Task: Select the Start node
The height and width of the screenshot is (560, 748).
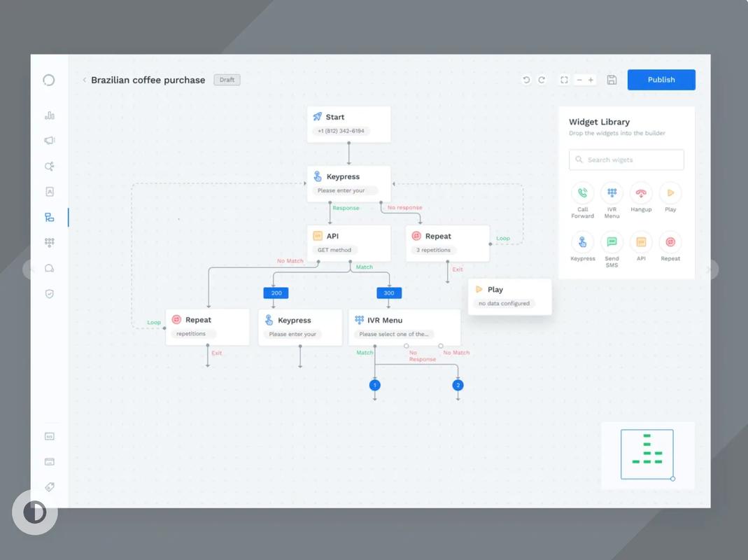Action: point(348,124)
